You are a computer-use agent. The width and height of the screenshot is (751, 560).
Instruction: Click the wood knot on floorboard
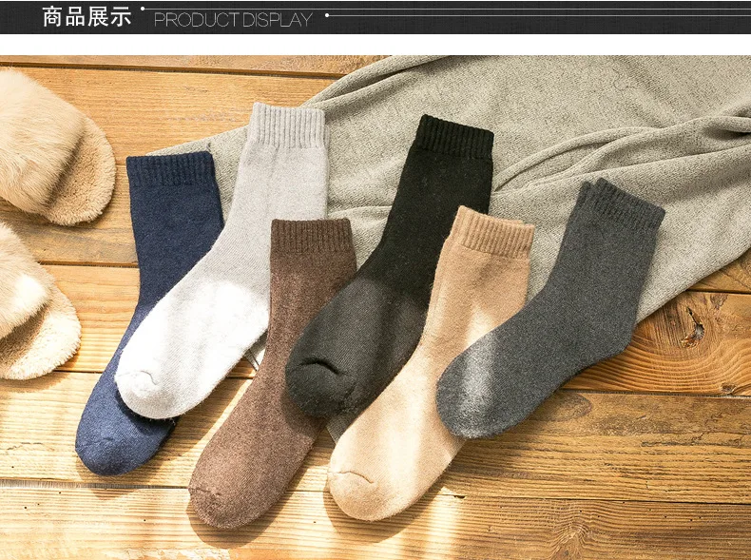pyautogui.click(x=695, y=329)
